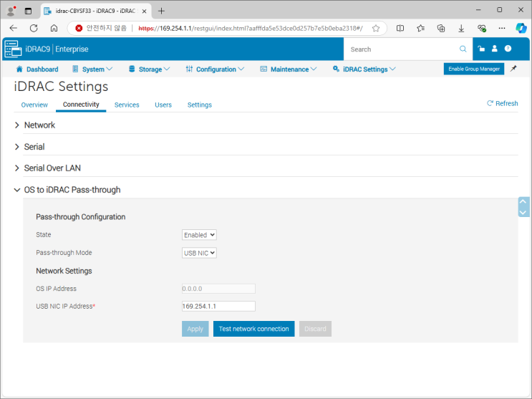The image size is (532, 399).
Task: Click the iDRAC9 server logo icon
Action: (x=12, y=49)
